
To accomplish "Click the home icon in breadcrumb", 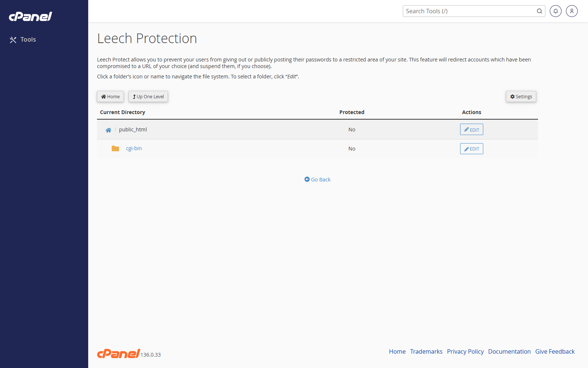I will (x=108, y=130).
